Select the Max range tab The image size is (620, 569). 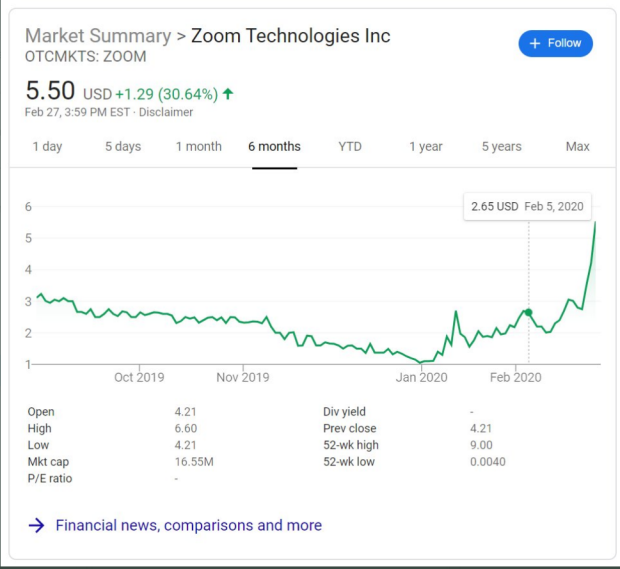(x=577, y=146)
